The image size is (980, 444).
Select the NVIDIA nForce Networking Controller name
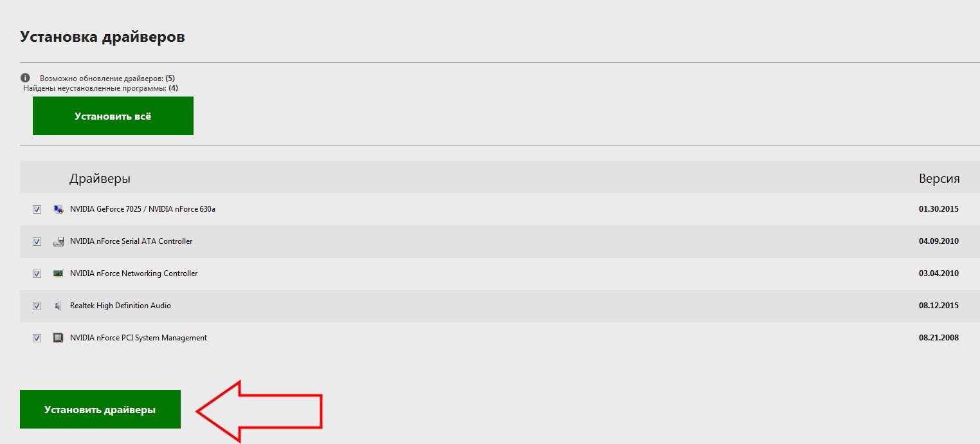click(134, 273)
